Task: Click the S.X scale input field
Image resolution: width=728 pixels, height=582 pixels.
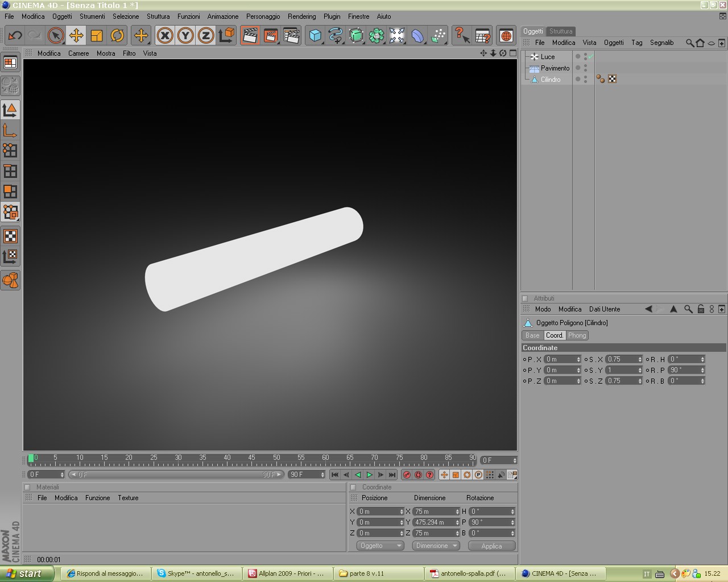Action: click(623, 359)
